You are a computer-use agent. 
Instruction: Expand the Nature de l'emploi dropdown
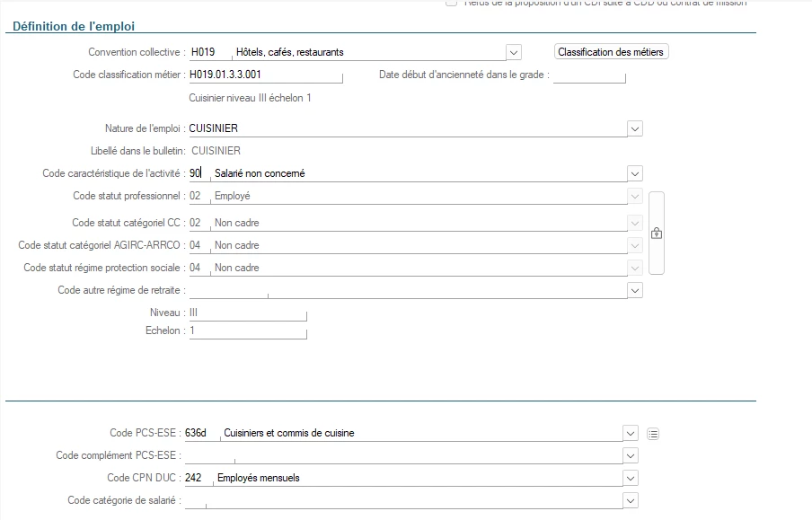coord(635,128)
